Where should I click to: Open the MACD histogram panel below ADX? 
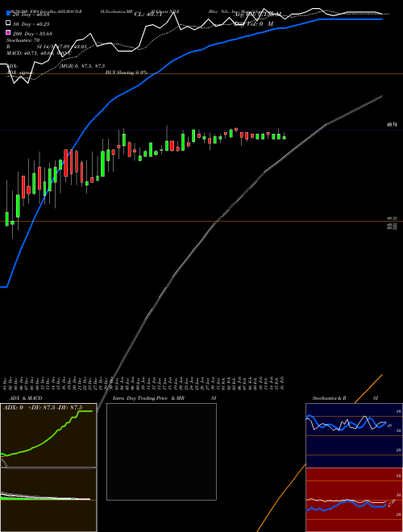click(48, 500)
